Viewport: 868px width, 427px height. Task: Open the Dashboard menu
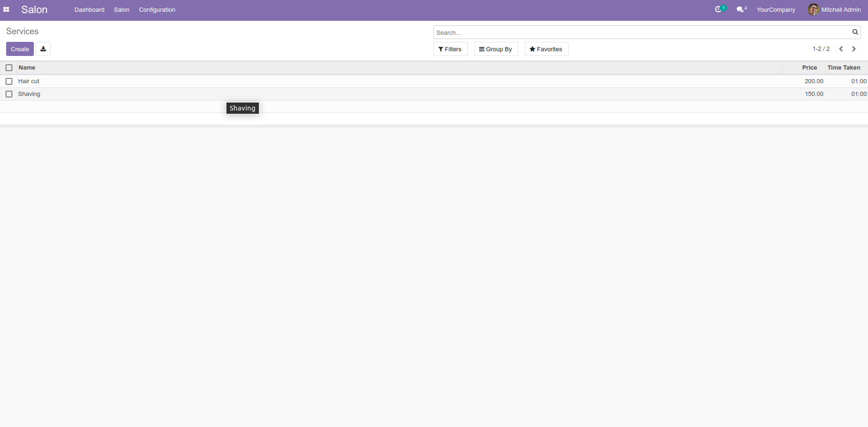(89, 9)
